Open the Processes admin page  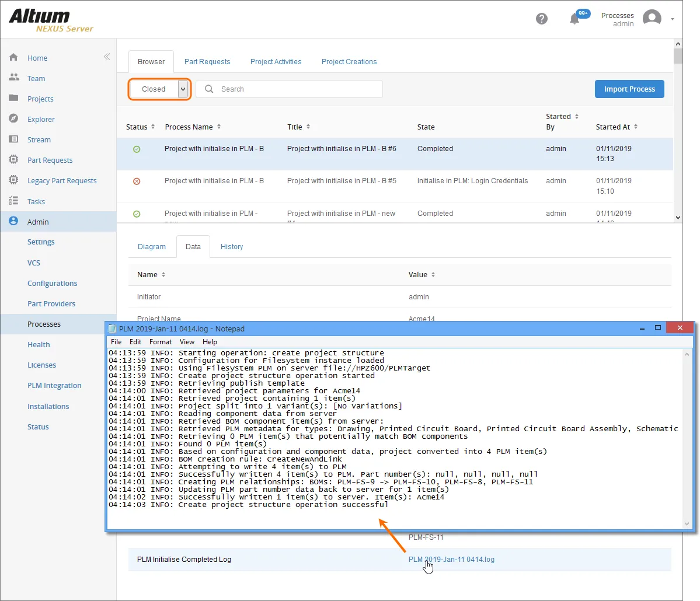pos(44,324)
